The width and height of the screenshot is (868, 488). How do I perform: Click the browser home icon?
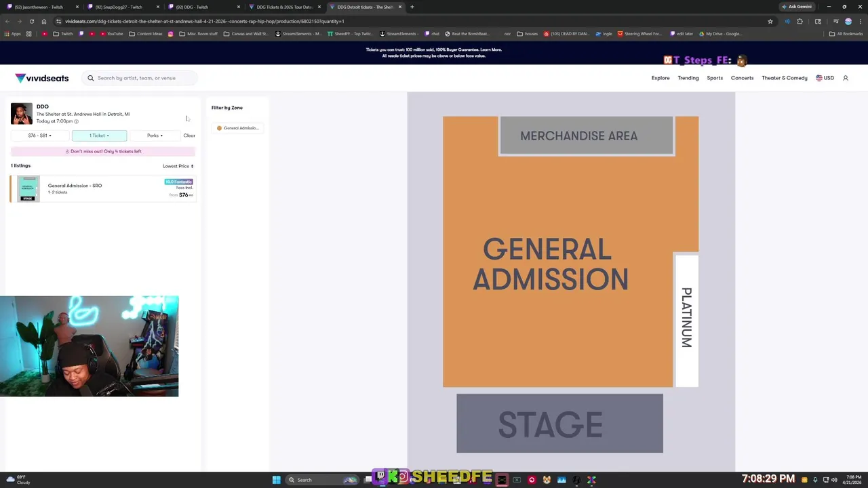click(x=44, y=21)
